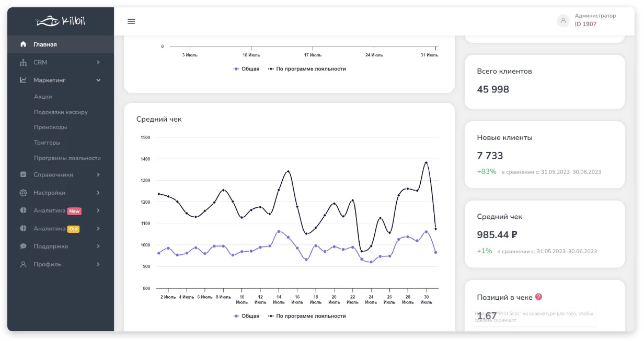Click the Средний чек chart title
644x341 pixels.
159,119
